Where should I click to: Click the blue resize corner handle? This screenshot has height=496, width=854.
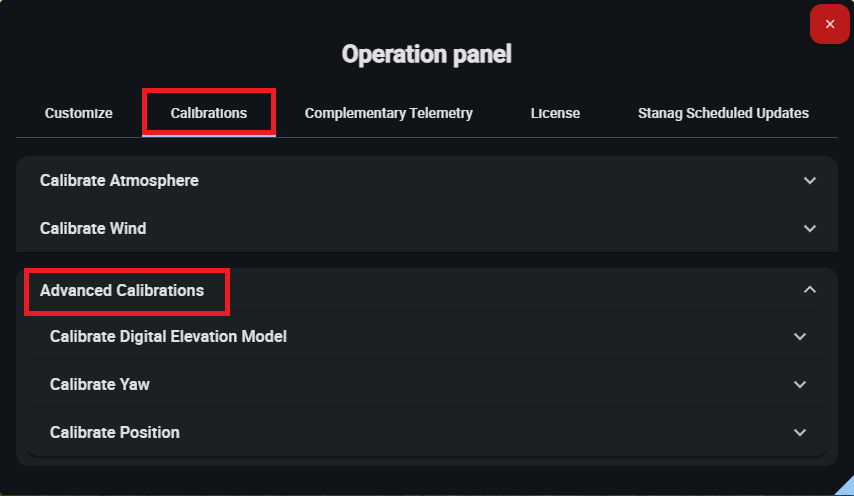(845, 487)
